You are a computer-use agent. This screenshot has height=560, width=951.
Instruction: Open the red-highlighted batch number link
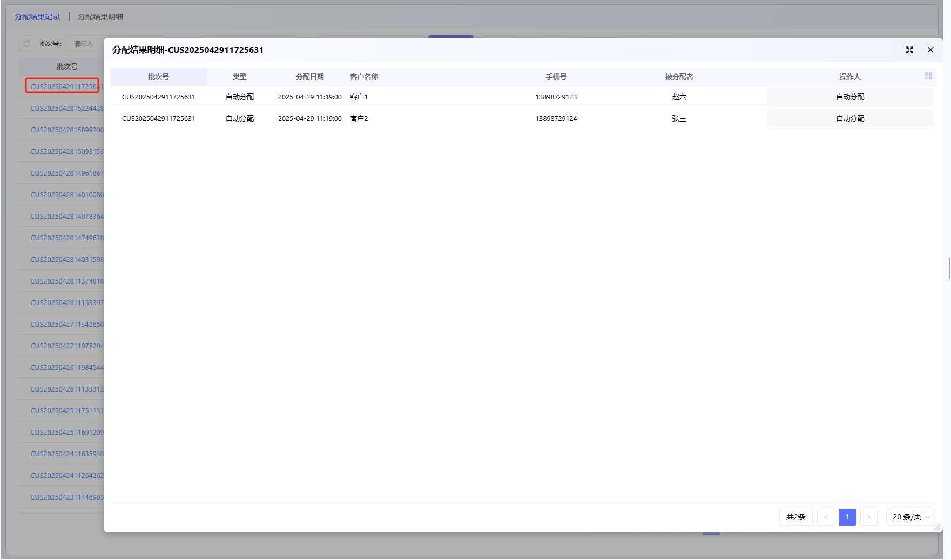tap(63, 86)
